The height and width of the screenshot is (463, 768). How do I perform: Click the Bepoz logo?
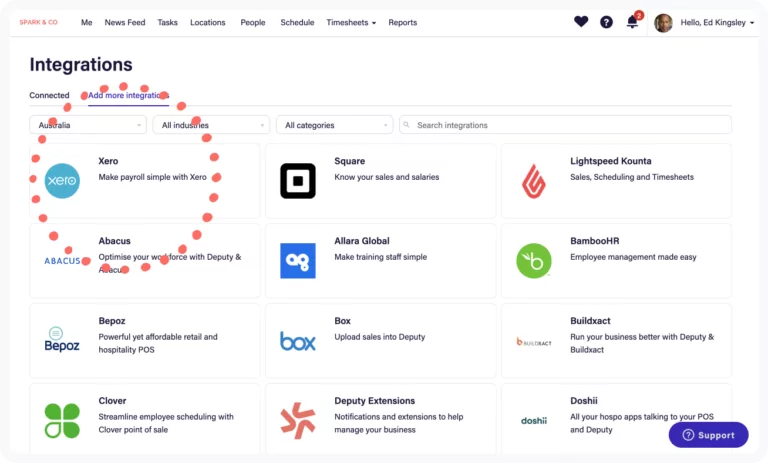pyautogui.click(x=62, y=340)
